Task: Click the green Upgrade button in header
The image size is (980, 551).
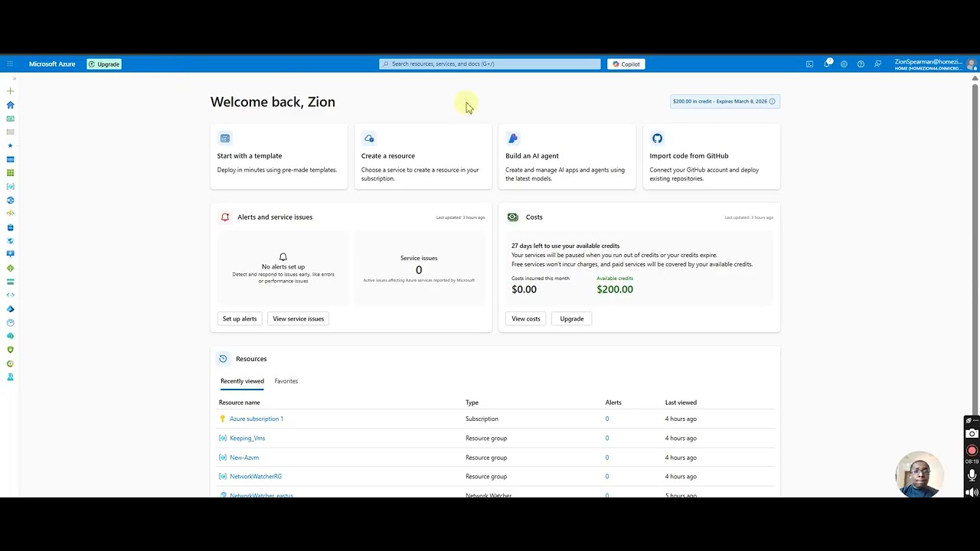Action: click(104, 64)
